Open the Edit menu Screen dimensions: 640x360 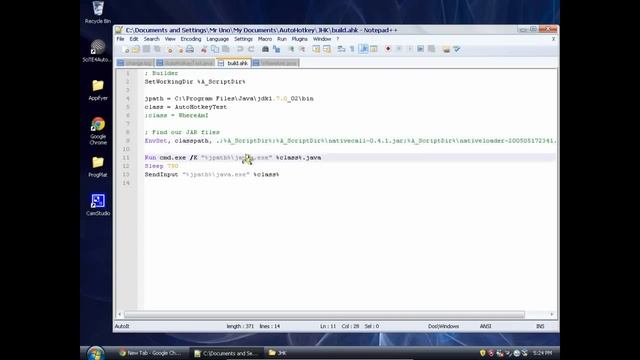pyautogui.click(x=134, y=39)
